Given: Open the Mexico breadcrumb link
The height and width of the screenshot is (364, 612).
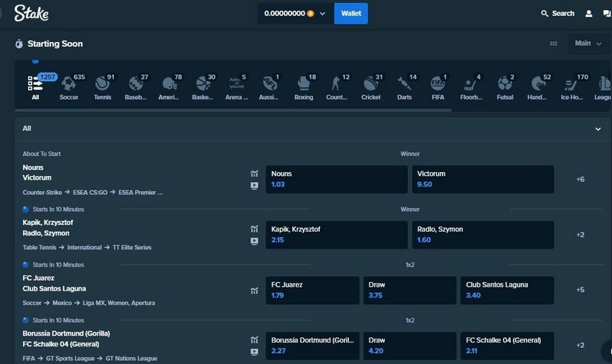Looking at the screenshot, I should (62, 303).
